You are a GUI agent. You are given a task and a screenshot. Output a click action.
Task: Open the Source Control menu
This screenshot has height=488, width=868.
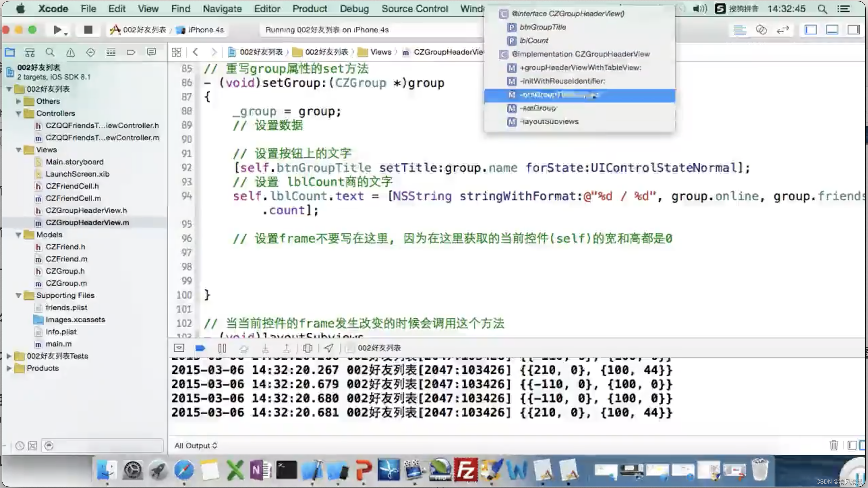[x=415, y=9]
